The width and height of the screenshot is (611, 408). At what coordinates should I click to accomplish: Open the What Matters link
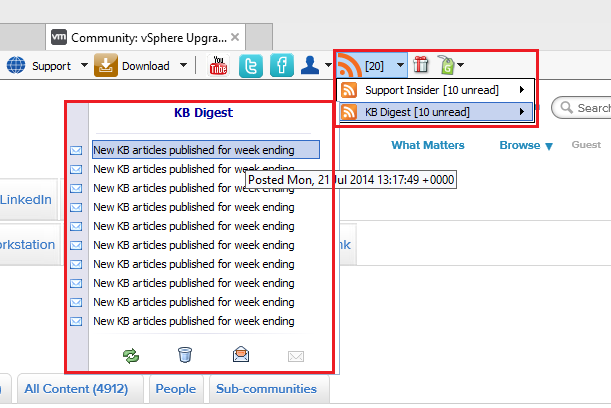pos(428,145)
